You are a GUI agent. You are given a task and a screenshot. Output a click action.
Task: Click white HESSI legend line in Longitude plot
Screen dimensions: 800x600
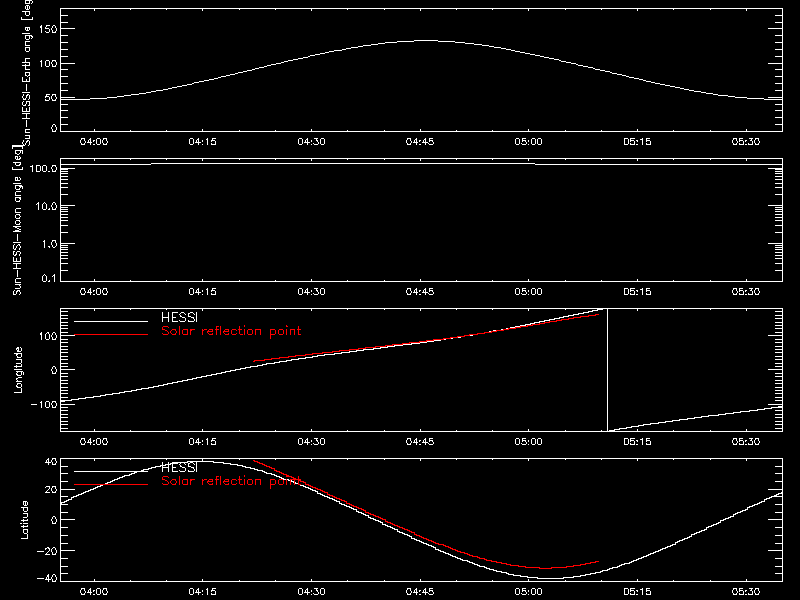(x=111, y=321)
